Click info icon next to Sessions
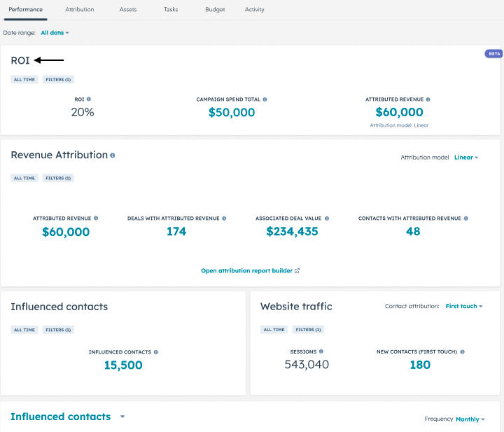This screenshot has height=432, width=504. (321, 351)
